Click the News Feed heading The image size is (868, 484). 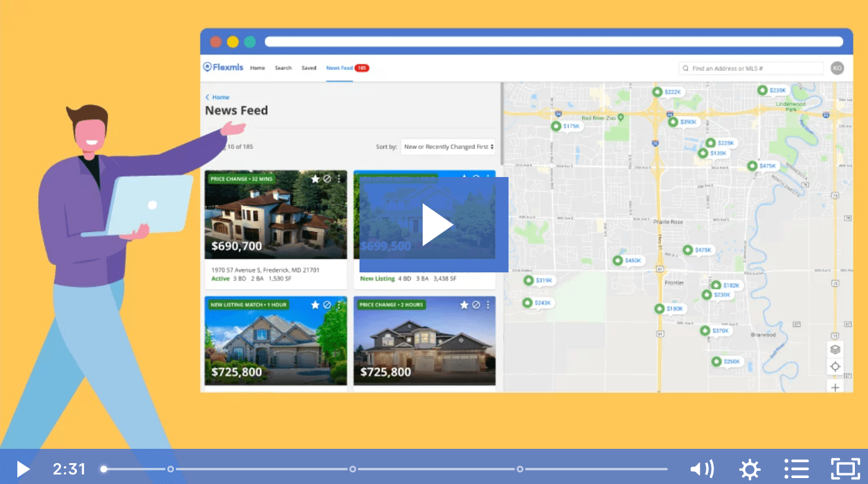[x=237, y=110]
